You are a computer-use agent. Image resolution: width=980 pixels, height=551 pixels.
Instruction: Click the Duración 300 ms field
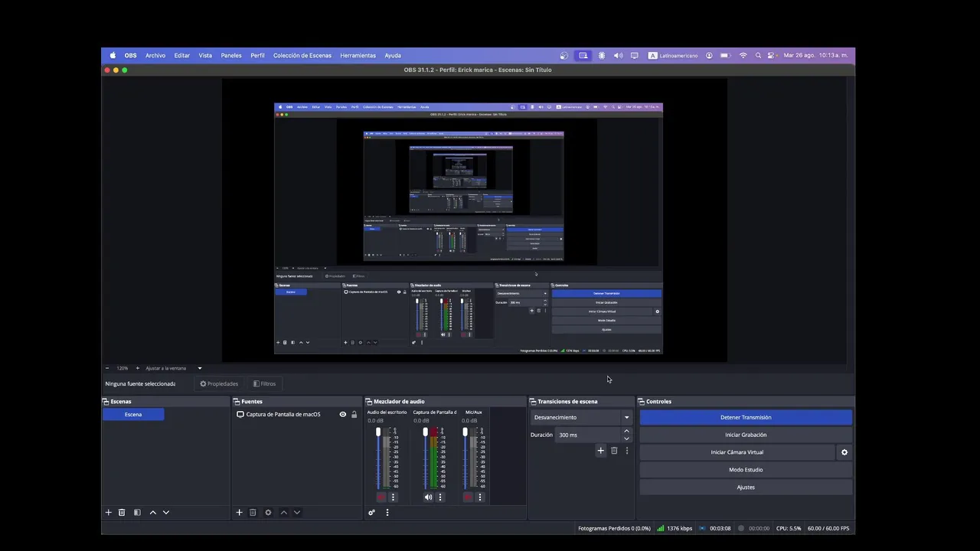589,435
